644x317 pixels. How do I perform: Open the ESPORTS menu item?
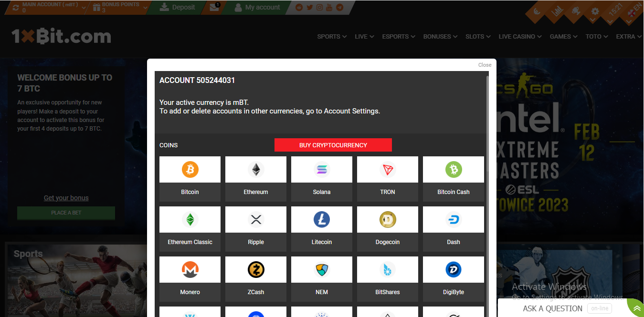[398, 36]
